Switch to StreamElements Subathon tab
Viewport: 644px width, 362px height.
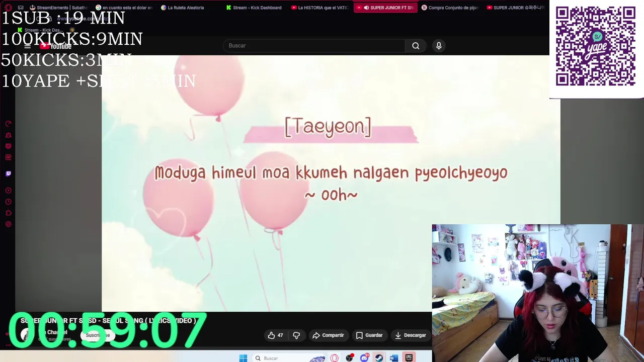tap(59, 8)
